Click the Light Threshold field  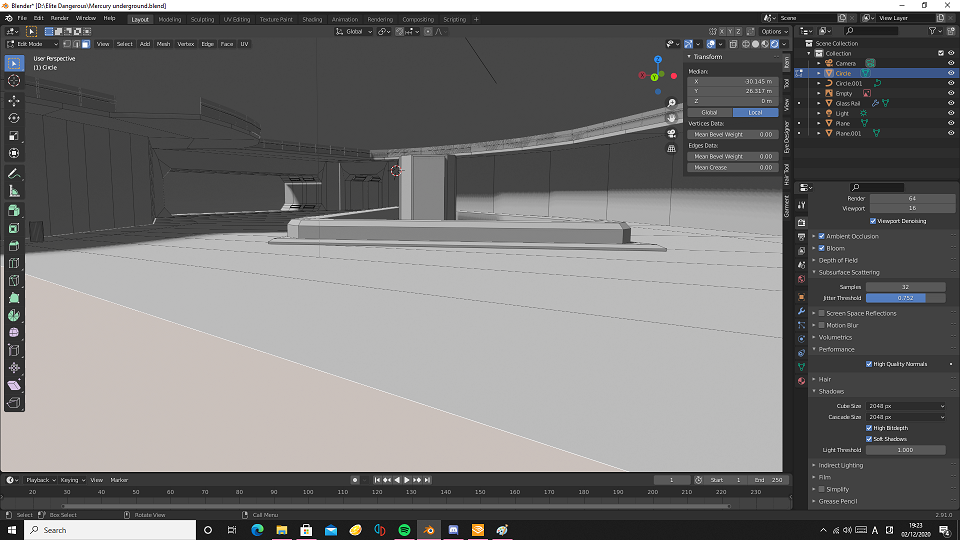(x=906, y=450)
